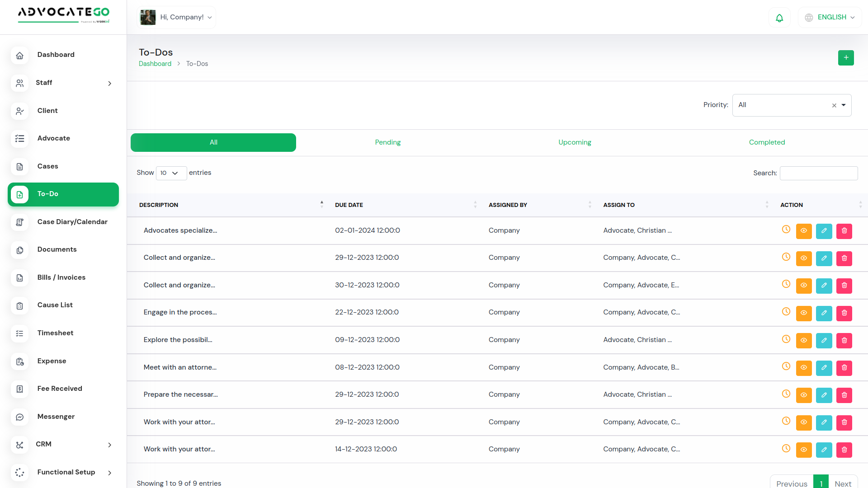The height and width of the screenshot is (488, 868).
Task: Expand the ENGLISH language dropdown
Action: pyautogui.click(x=830, y=18)
